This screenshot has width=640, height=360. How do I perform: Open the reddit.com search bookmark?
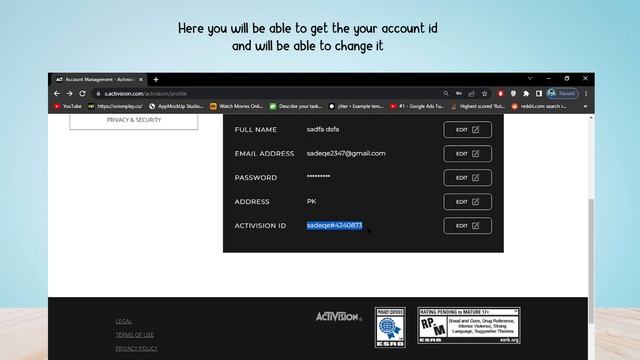pyautogui.click(x=539, y=106)
